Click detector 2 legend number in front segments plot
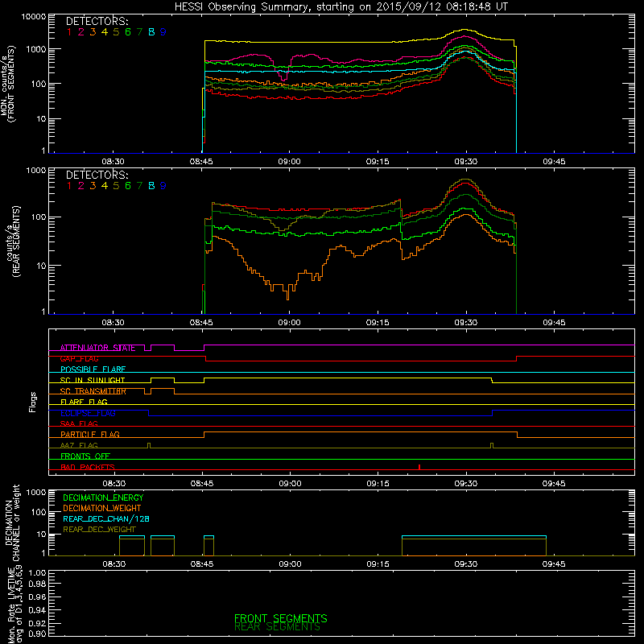Screen dimensions: 644x644 (81, 32)
